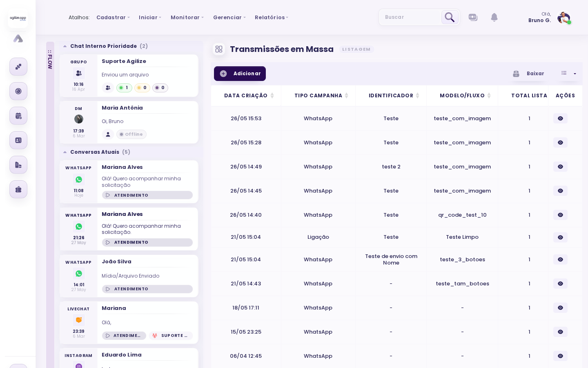
Task: Click the 06/04 12:45 creation date cell
Action: [246, 356]
